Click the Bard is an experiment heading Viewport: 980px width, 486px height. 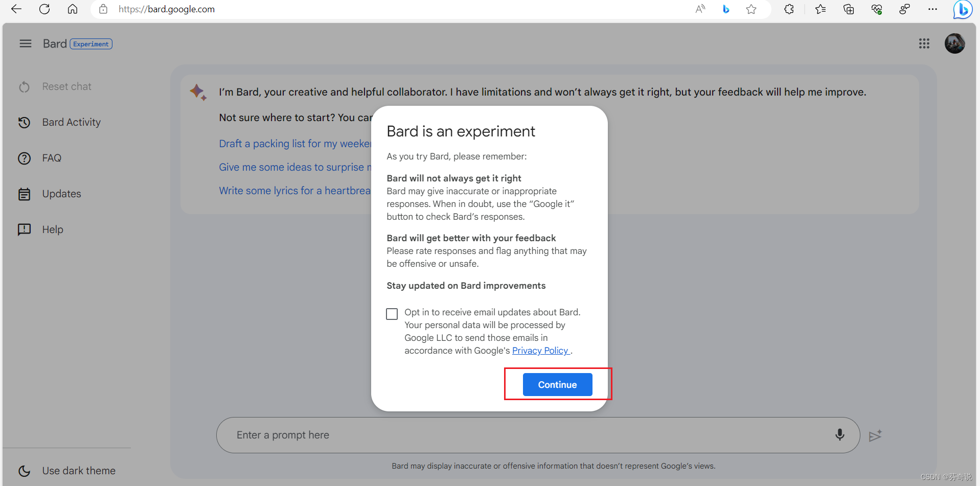pyautogui.click(x=461, y=132)
